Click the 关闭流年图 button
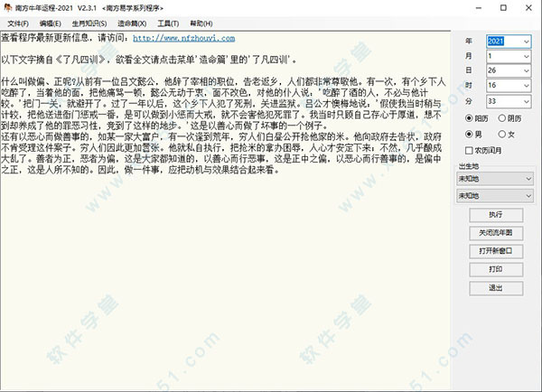 (495, 231)
